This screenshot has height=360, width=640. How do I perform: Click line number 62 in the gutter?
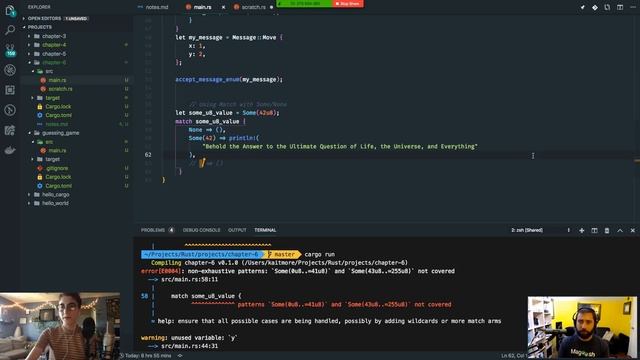pyautogui.click(x=148, y=155)
